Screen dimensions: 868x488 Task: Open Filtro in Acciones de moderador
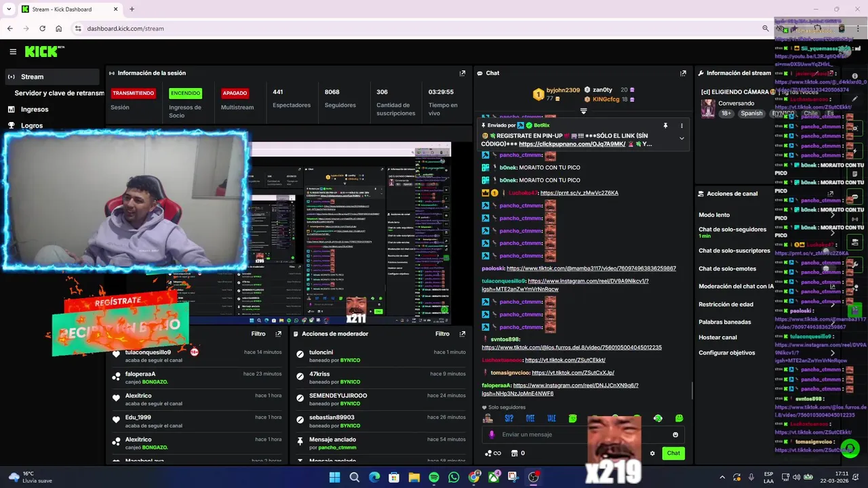442,334
